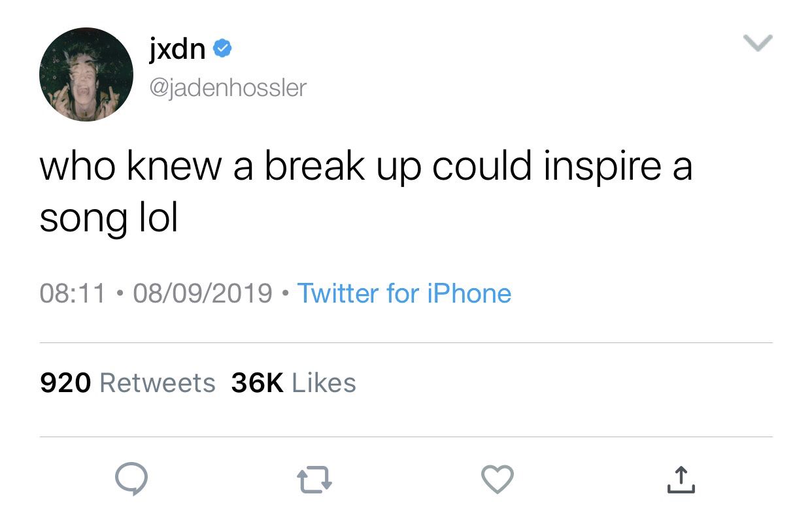Expand the tweet options chevron
Image resolution: width=812 pixels, height=513 pixels.
click(758, 43)
